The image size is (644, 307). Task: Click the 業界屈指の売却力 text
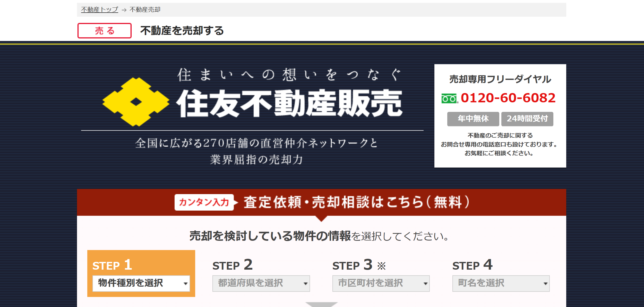coord(256,160)
